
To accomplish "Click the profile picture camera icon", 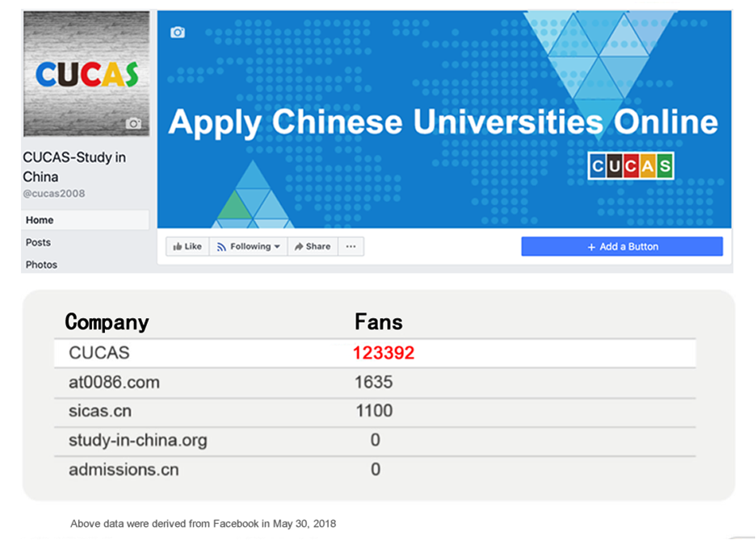I will click(133, 123).
